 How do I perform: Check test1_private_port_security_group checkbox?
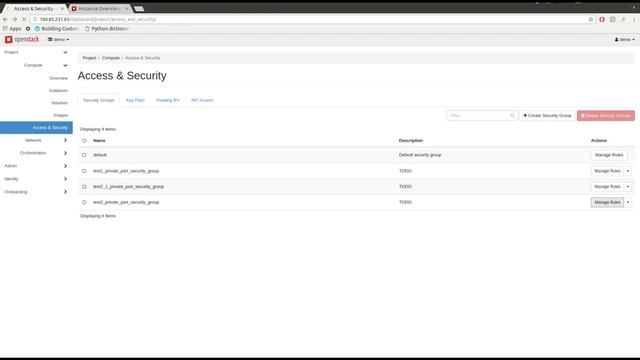pos(84,171)
